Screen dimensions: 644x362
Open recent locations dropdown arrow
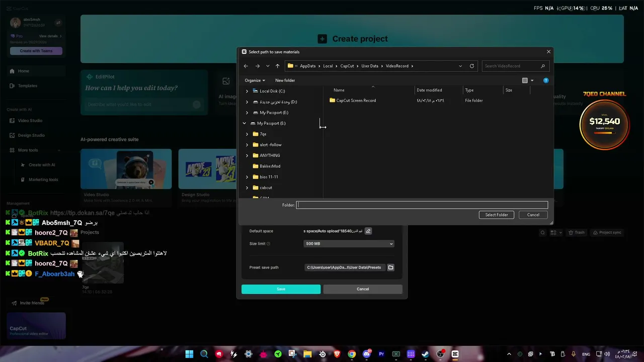pos(268,66)
